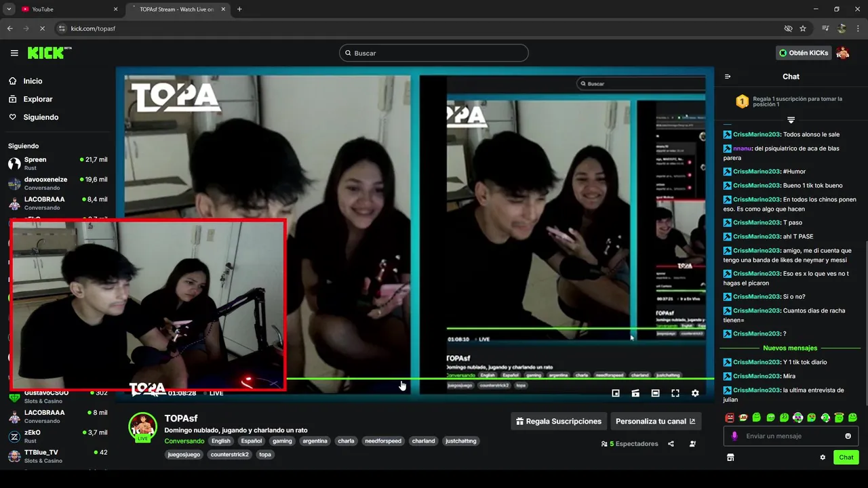Expand the gift leaderboard chevron

pyautogui.click(x=791, y=120)
